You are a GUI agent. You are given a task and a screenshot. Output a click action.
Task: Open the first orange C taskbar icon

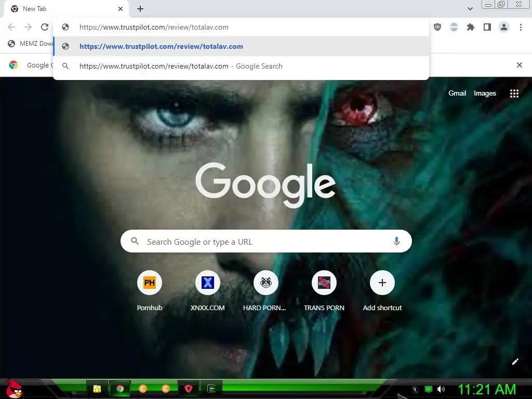coord(143,389)
